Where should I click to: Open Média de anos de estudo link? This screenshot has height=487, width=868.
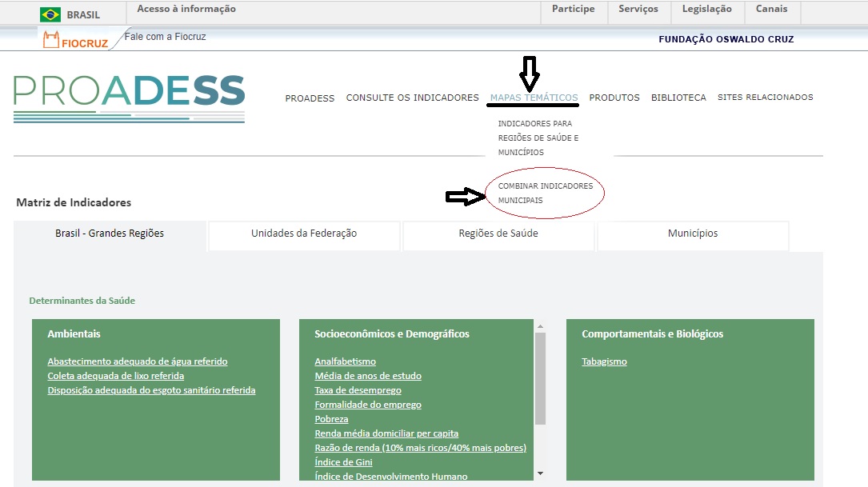[x=368, y=376]
